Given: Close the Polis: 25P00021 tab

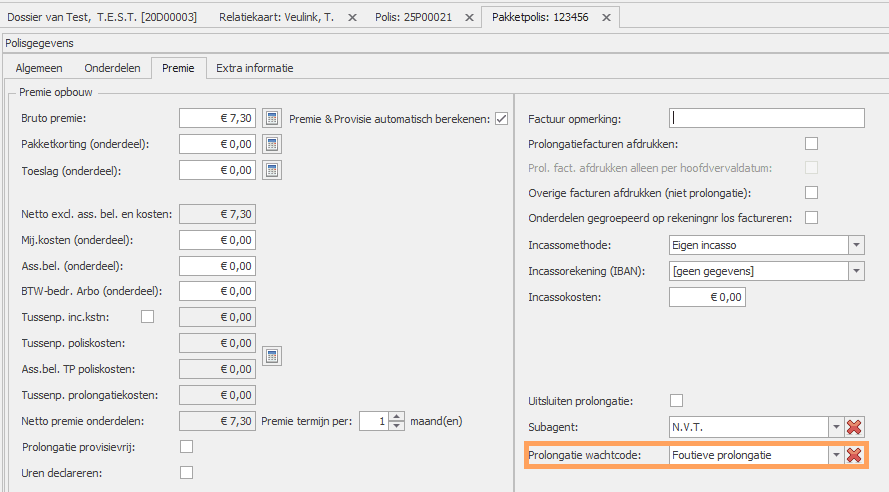Looking at the screenshot, I should click(x=469, y=18).
